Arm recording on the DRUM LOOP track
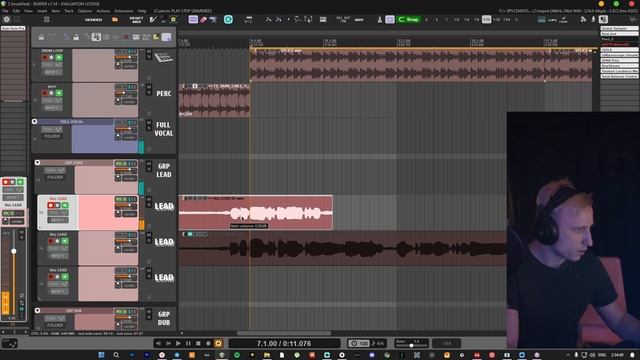 coord(45,58)
